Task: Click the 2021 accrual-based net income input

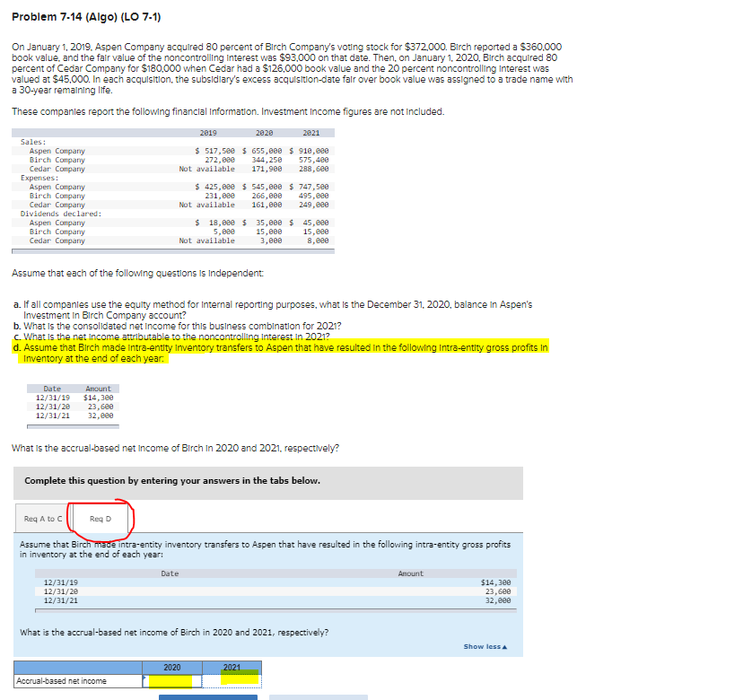Action: 232,681
